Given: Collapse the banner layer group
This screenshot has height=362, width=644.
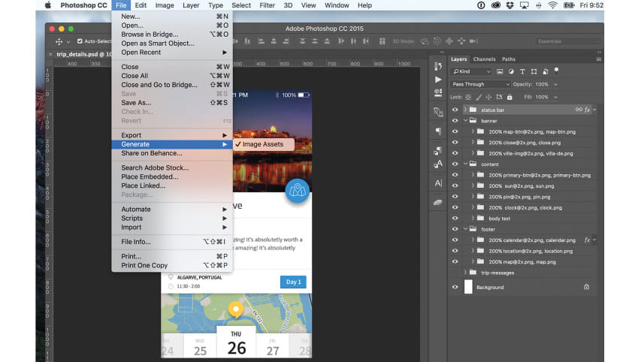Looking at the screenshot, I should tap(466, 120).
